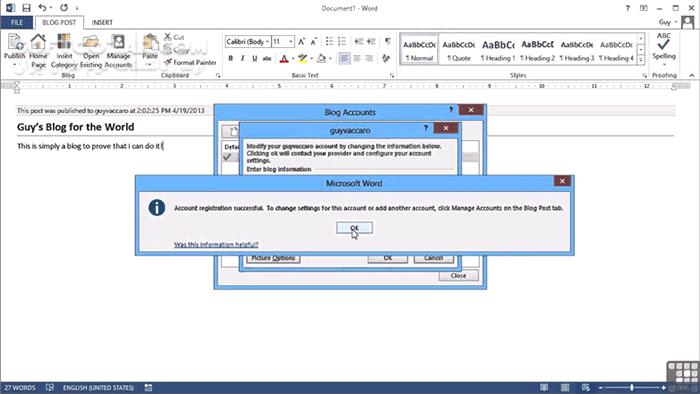Image resolution: width=700 pixels, height=394 pixels.
Task: Select the BLOG POST tab
Action: [x=59, y=22]
